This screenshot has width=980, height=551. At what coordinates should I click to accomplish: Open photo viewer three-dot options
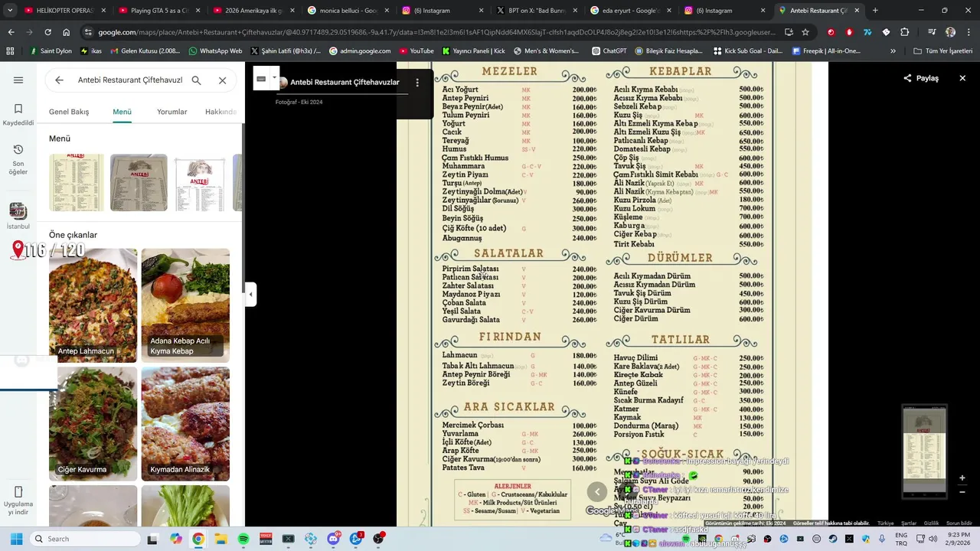pos(417,83)
